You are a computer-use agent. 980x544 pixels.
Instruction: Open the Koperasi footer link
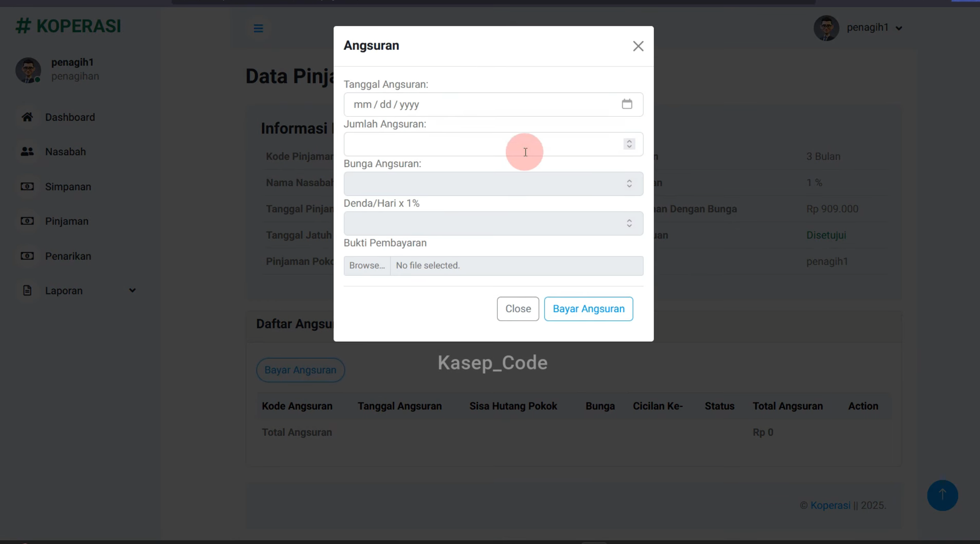point(830,505)
